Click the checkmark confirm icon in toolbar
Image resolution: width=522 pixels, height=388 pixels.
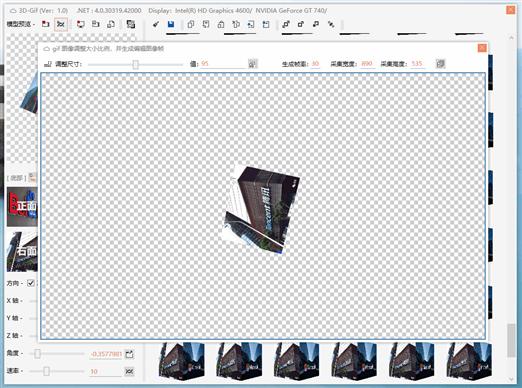pos(156,24)
